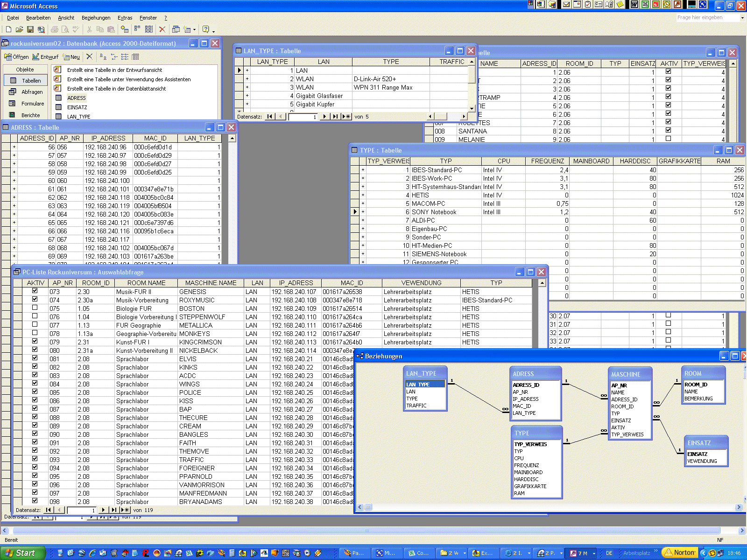This screenshot has width=747, height=560.
Task: Click the Print toolbar icon
Action: [x=55, y=29]
